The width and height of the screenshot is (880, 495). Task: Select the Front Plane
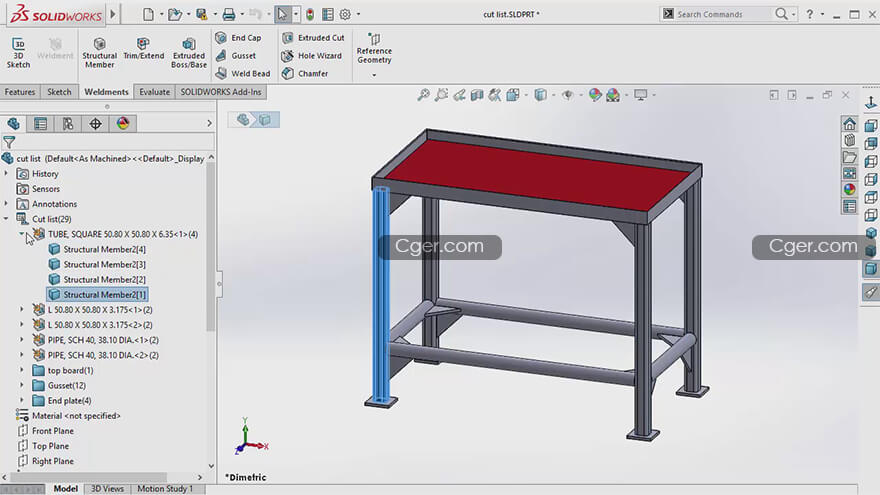(x=46, y=431)
